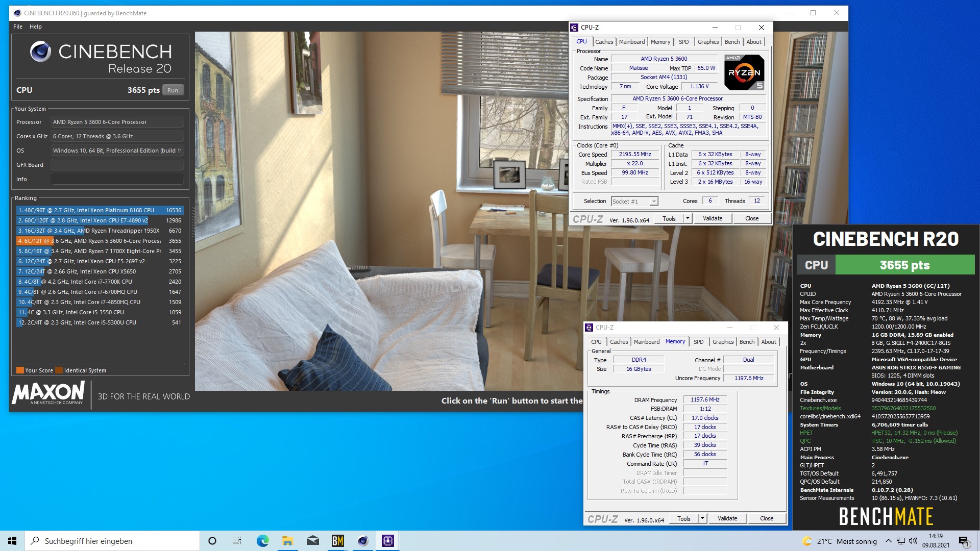Click the green 3655 pts score bar

[905, 265]
